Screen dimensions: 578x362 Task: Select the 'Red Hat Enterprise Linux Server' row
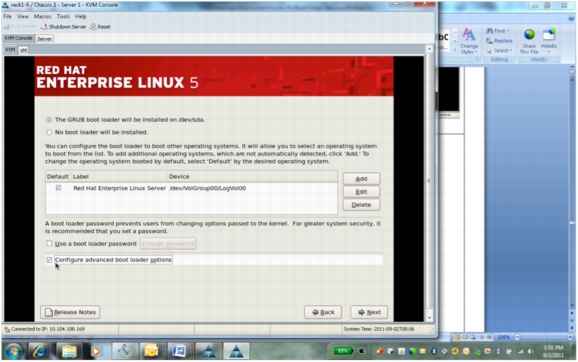191,188
